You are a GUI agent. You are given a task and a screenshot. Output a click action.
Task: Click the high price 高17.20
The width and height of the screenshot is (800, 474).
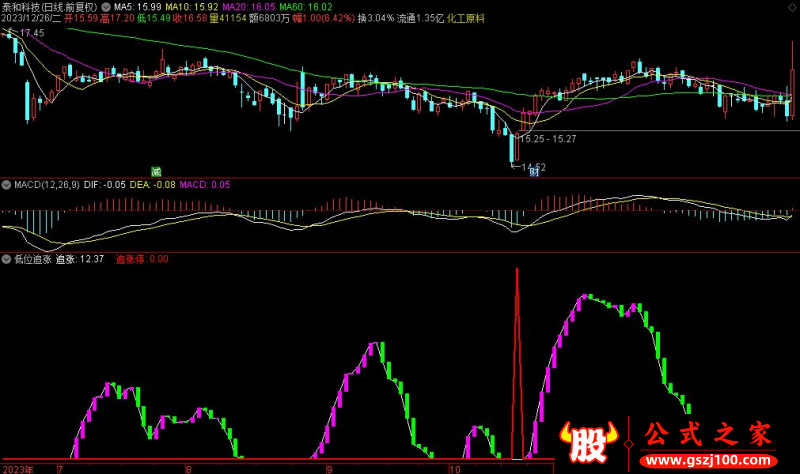(x=117, y=18)
